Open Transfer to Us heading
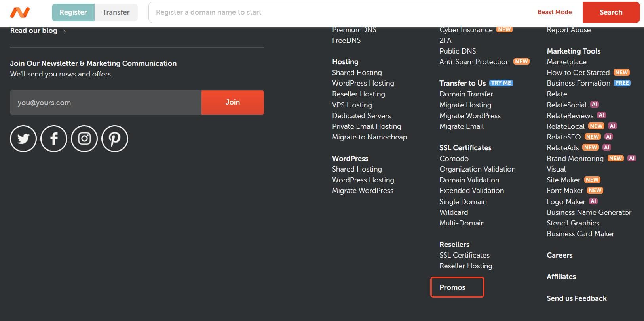 (x=462, y=83)
